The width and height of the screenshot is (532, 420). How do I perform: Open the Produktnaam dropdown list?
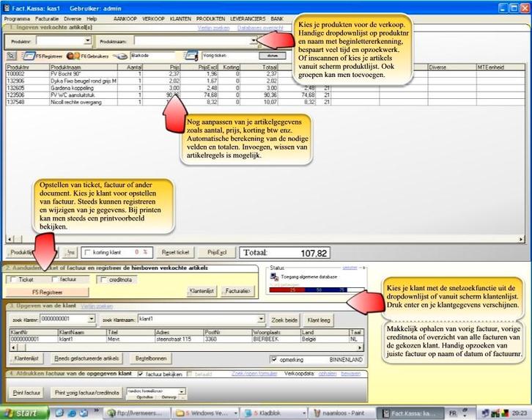[253, 42]
